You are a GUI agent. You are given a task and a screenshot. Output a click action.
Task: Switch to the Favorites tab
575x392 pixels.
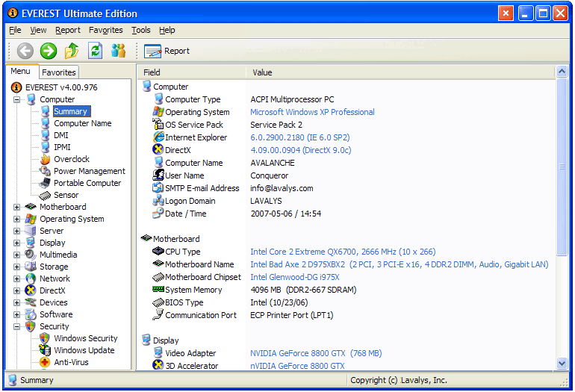pos(59,72)
